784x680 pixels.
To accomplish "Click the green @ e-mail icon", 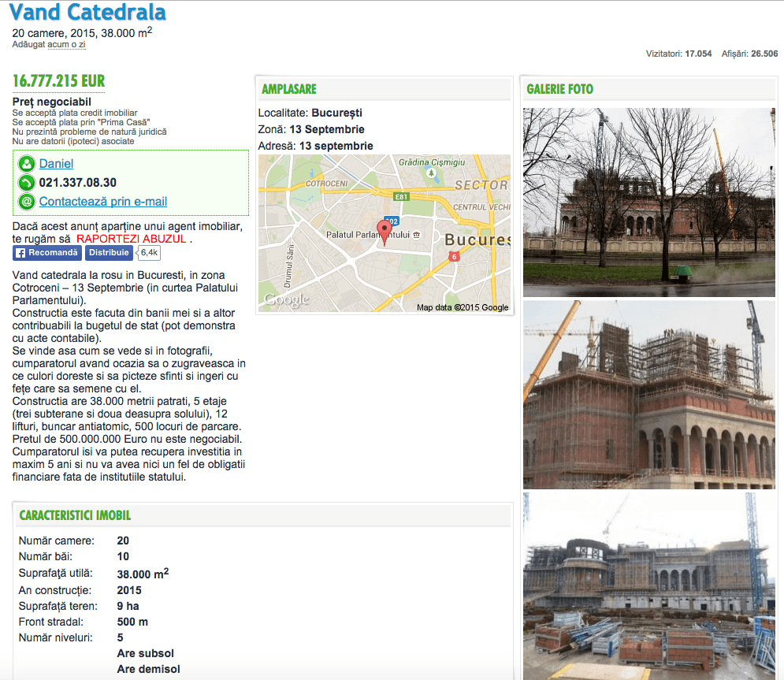I will (x=27, y=202).
